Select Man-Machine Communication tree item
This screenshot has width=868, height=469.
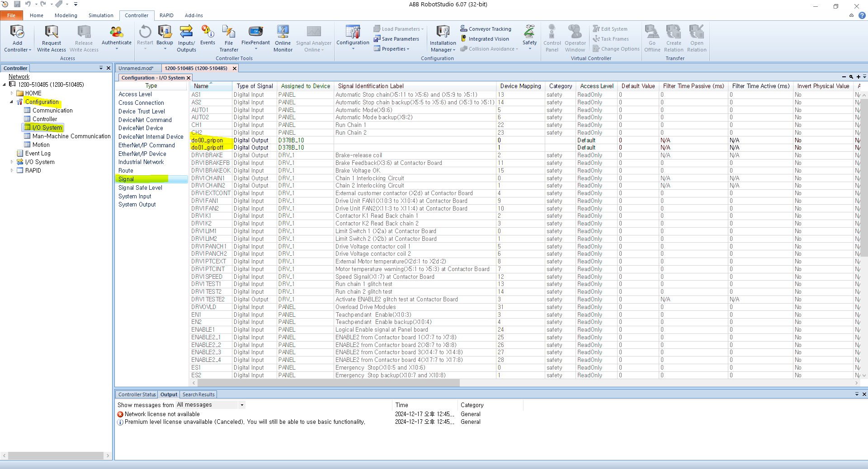click(71, 136)
